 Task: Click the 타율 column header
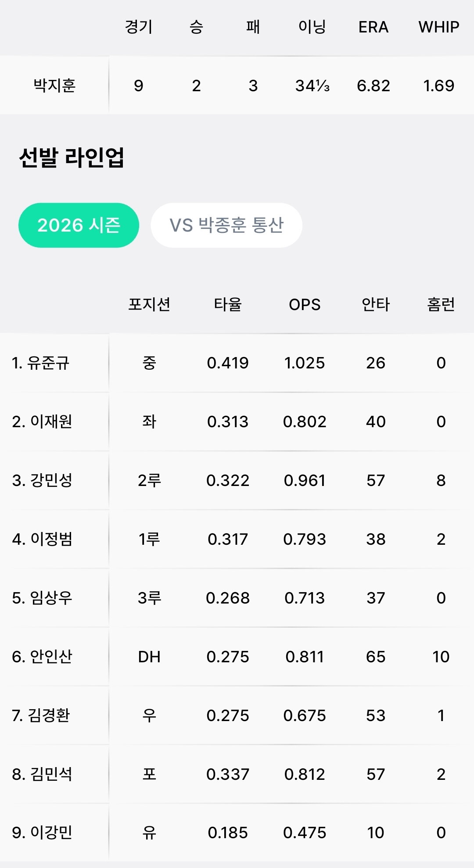pos(228,304)
